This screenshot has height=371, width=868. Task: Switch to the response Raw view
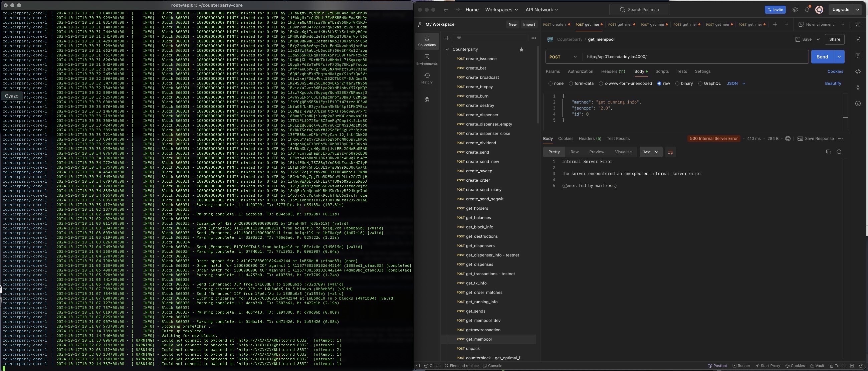pos(574,152)
